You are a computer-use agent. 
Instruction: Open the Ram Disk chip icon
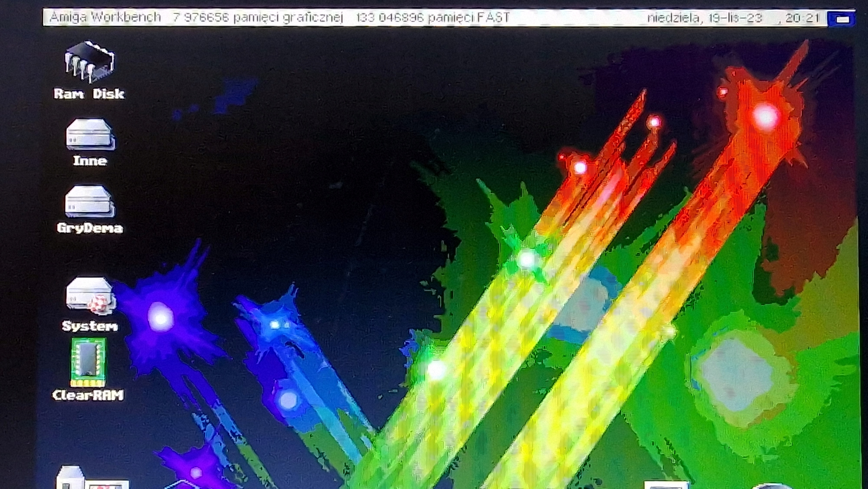click(x=90, y=62)
